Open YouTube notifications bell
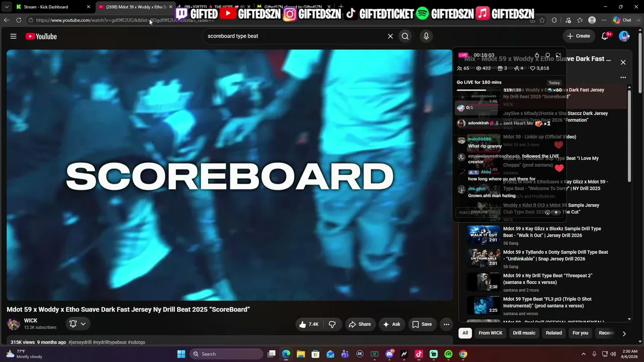The height and width of the screenshot is (362, 644). click(x=606, y=36)
